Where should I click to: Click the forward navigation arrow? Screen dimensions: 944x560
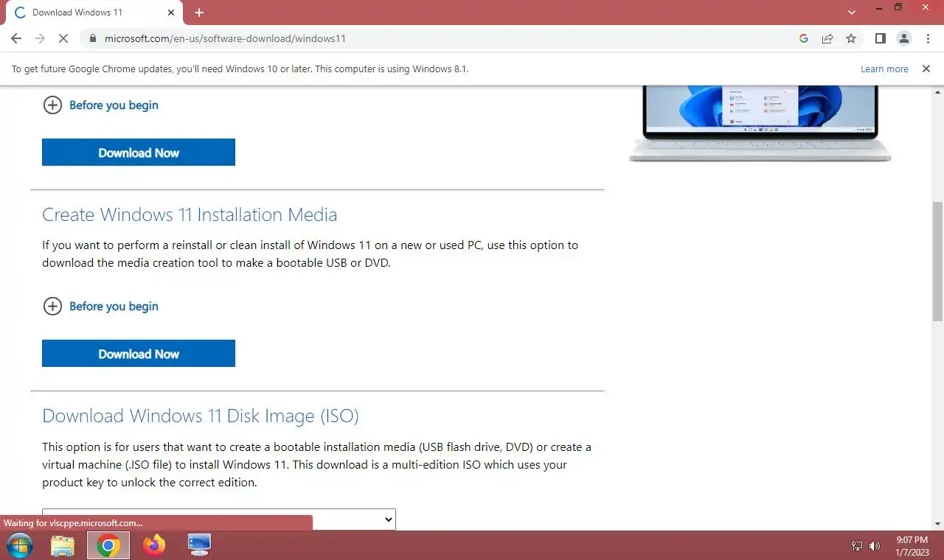pos(40,38)
